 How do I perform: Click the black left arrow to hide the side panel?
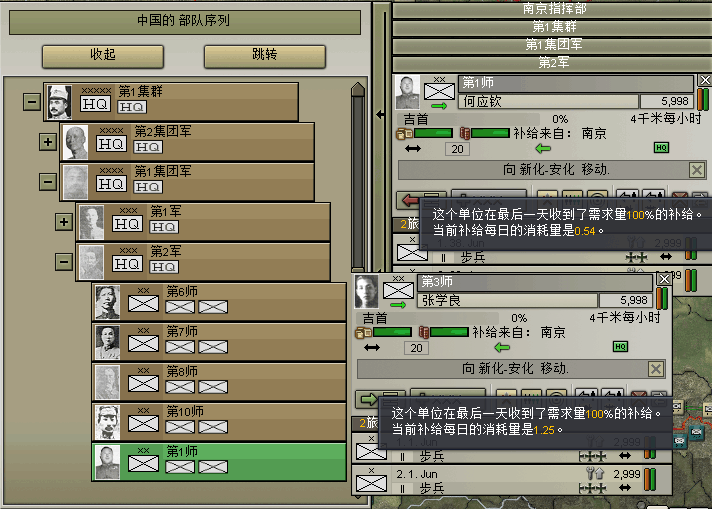381,114
